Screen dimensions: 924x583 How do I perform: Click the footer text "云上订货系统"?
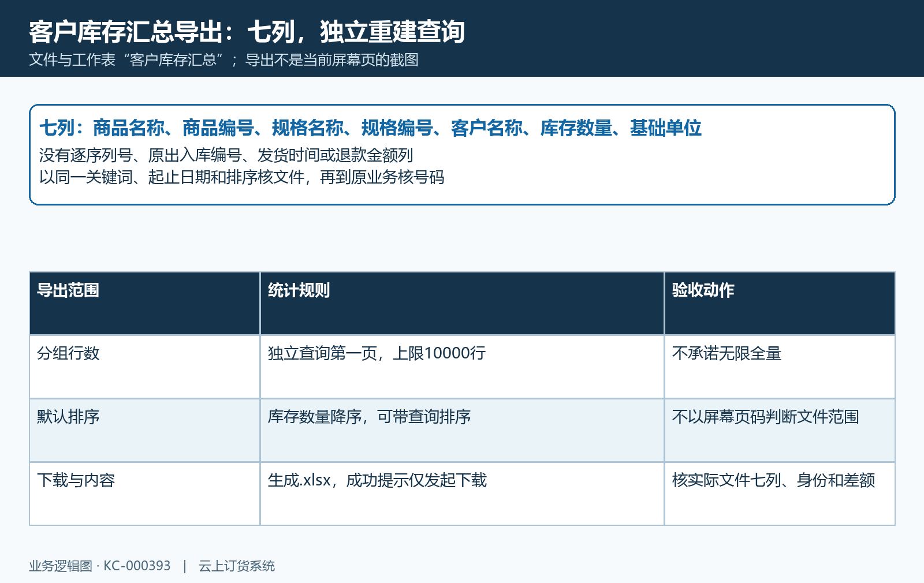pyautogui.click(x=237, y=566)
